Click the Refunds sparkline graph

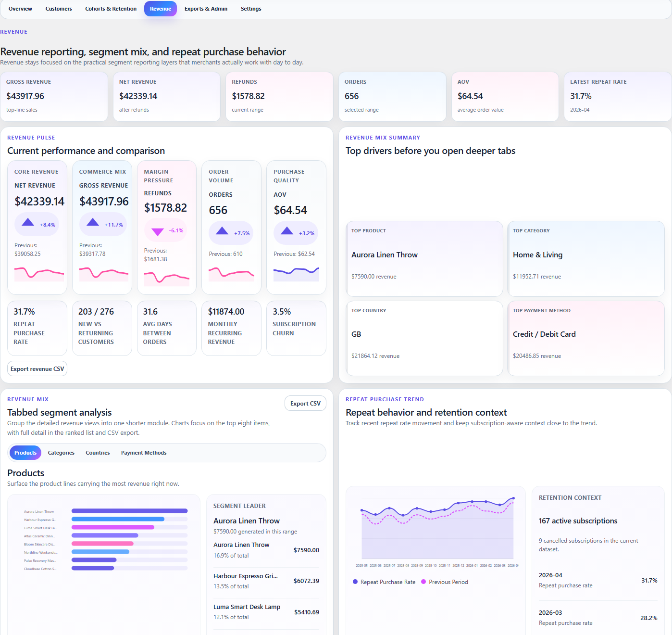coord(167,278)
